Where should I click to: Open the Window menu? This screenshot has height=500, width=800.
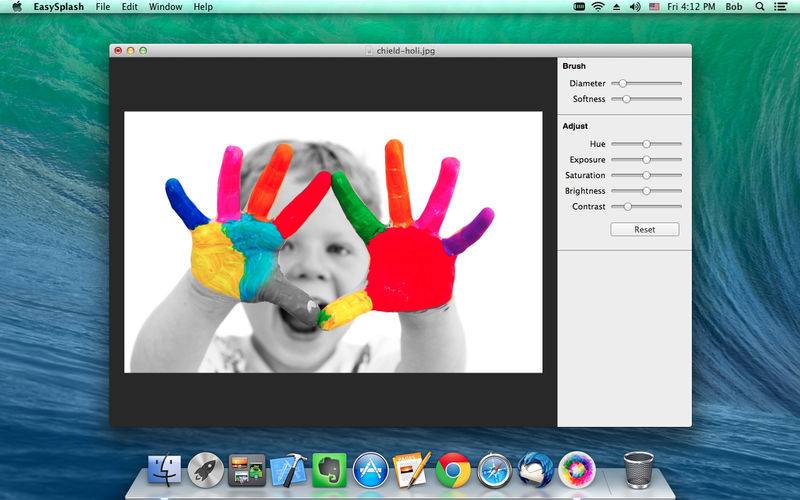(165, 7)
